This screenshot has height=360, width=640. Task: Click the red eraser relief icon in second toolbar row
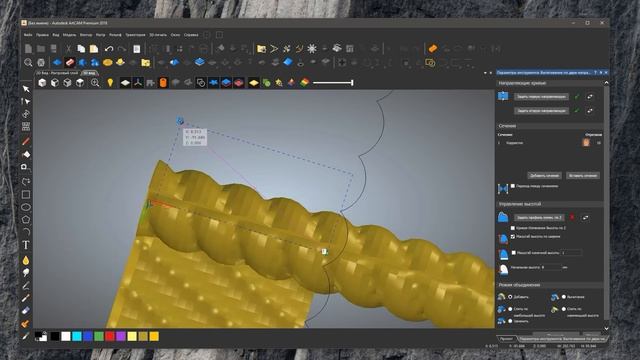coord(70,62)
